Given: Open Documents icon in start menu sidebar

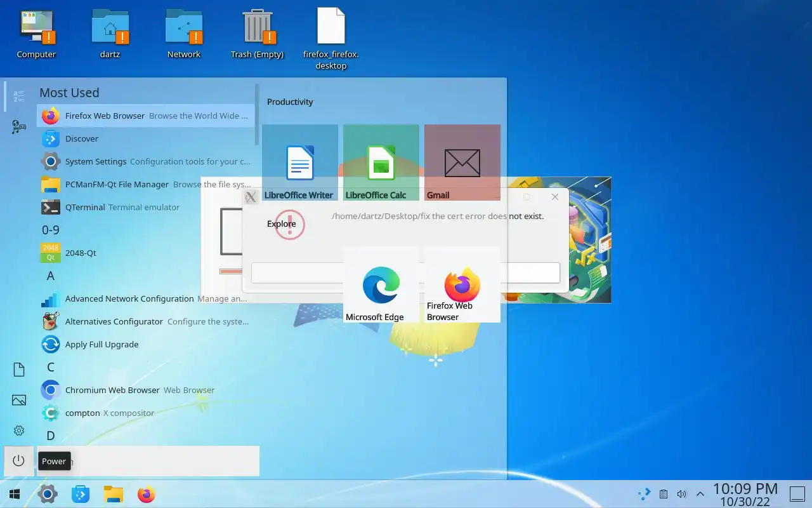Looking at the screenshot, I should 19,370.
